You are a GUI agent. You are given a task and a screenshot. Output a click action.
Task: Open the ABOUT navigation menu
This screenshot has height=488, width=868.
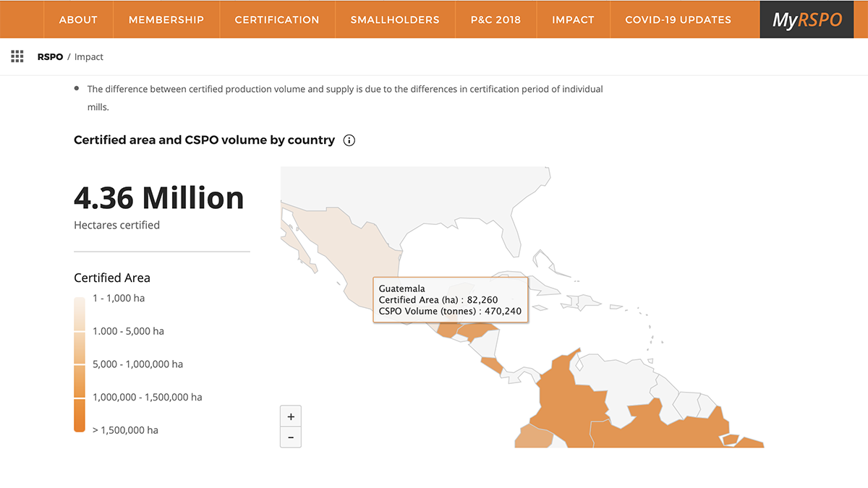[x=78, y=20]
